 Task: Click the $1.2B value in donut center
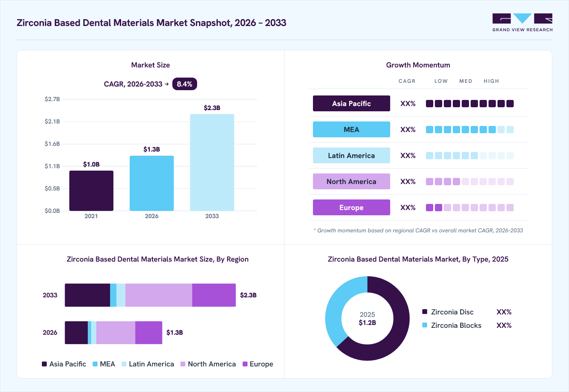367,323
